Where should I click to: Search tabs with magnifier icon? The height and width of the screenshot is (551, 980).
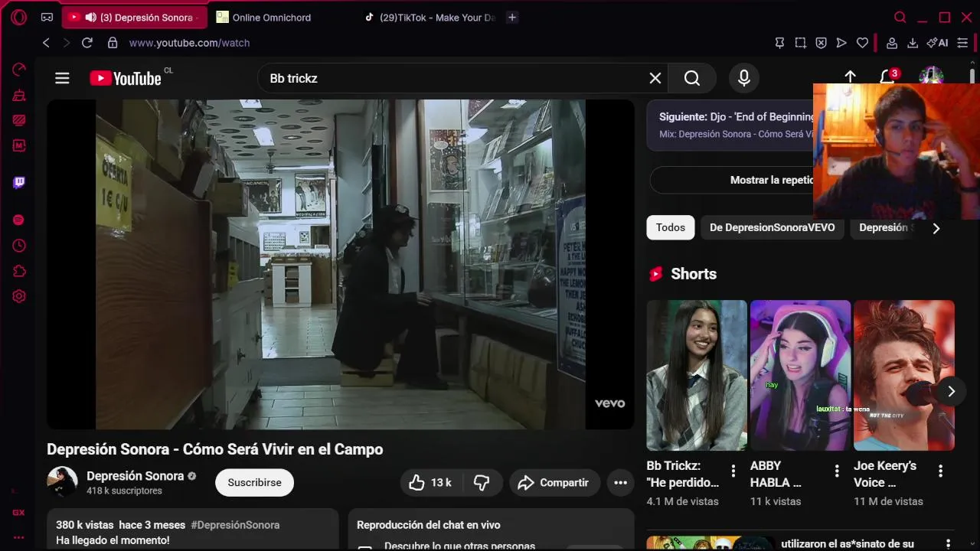tap(900, 17)
